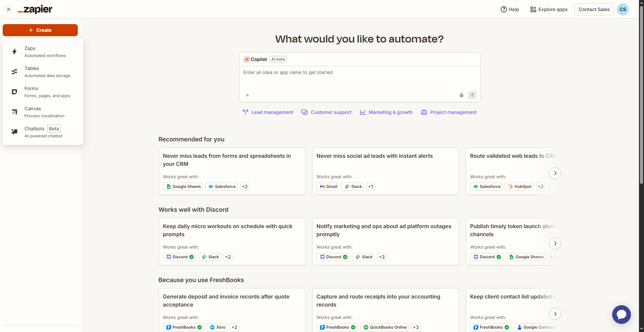Open the Chatbots icon entry
Image resolution: width=644 pixels, height=332 pixels.
point(14,132)
